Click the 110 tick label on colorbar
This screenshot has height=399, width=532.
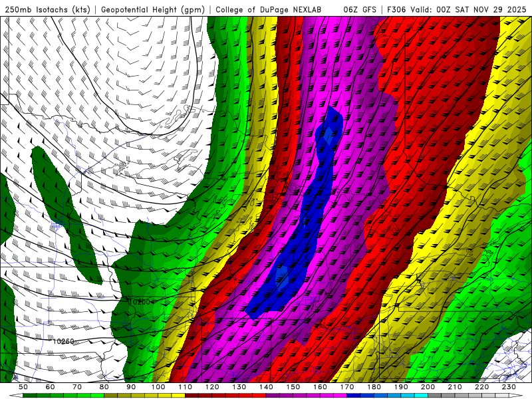[x=185, y=387]
